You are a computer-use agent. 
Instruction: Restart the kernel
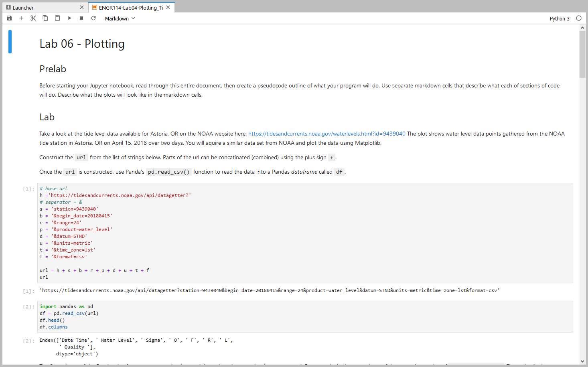93,18
